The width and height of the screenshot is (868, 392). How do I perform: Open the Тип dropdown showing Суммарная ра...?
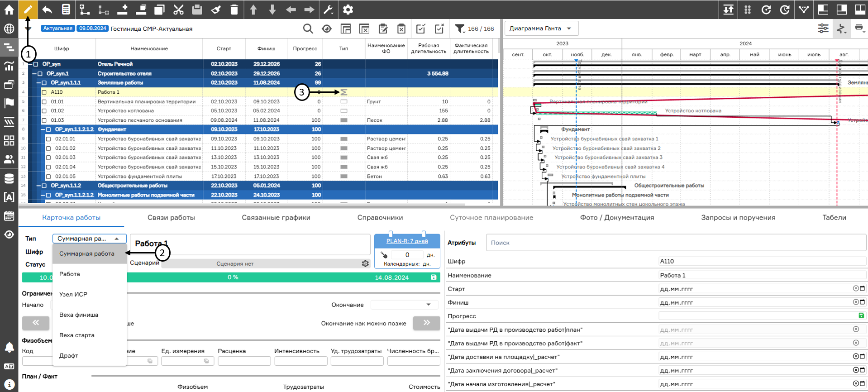click(89, 239)
